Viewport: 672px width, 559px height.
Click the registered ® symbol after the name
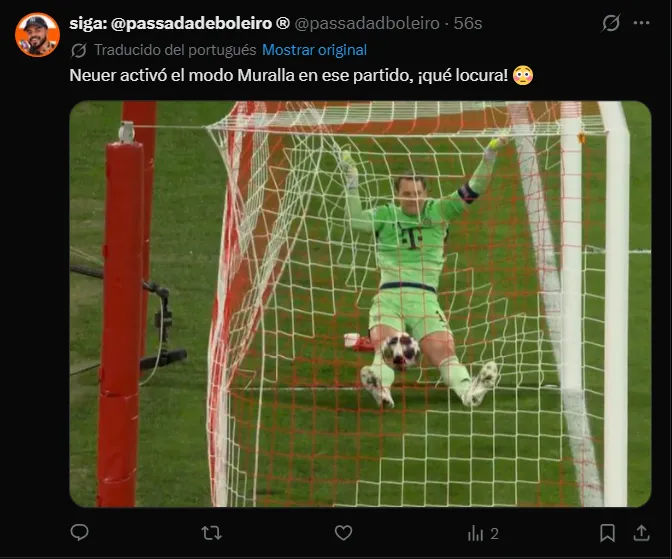pyautogui.click(x=282, y=23)
